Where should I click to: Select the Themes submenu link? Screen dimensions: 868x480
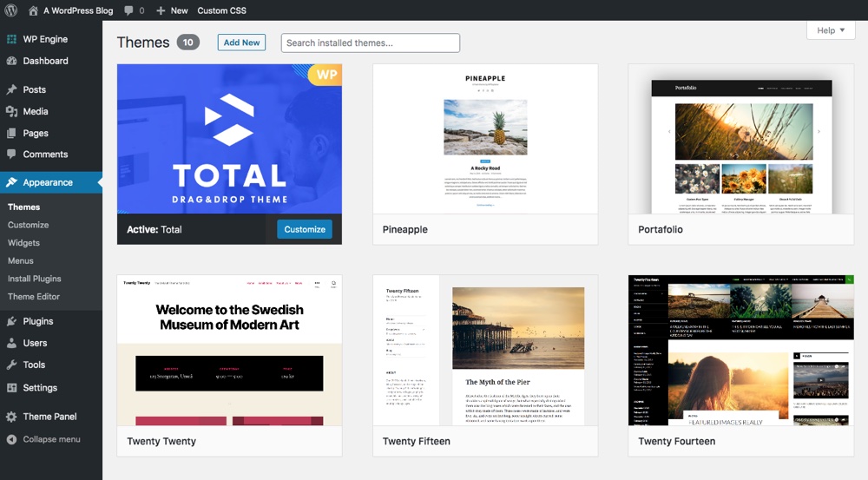(23, 207)
